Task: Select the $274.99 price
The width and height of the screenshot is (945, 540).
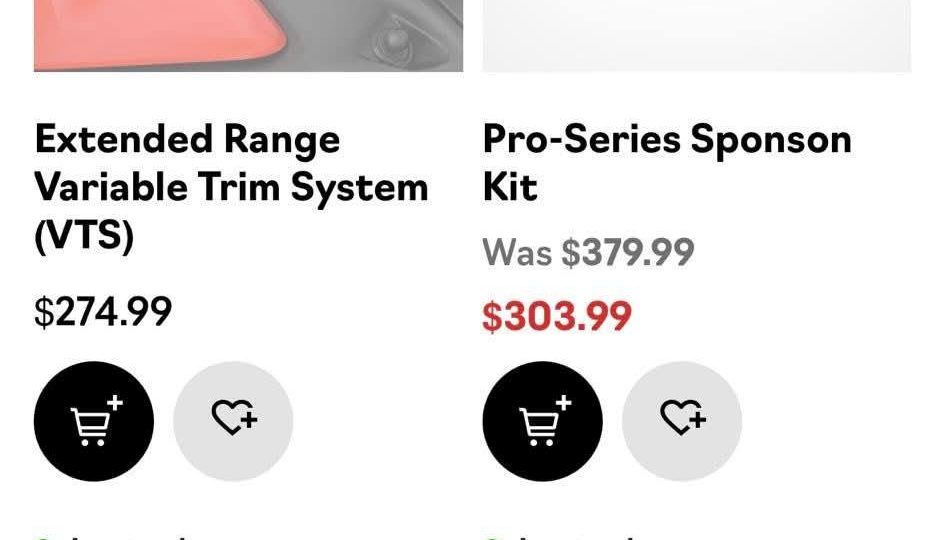Action: [103, 312]
